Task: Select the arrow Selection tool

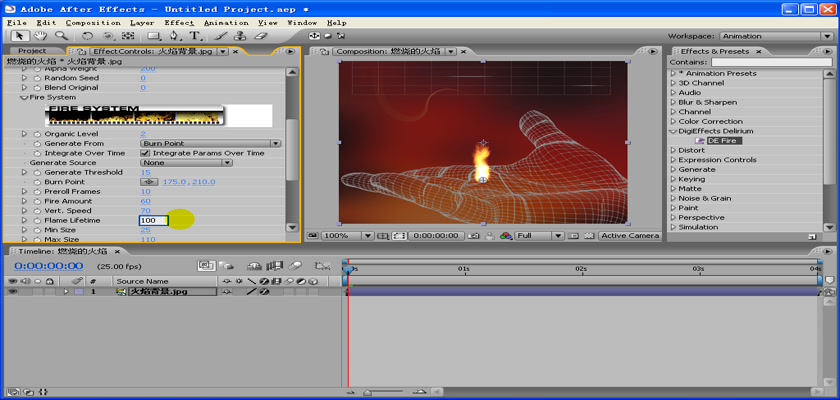Action: [20, 36]
